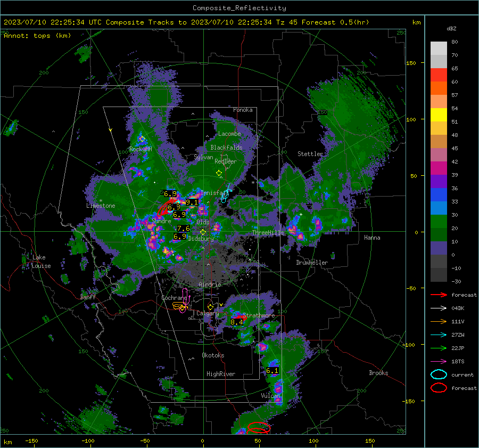Pick the orange 57 dBZ color swatch
The image size is (479, 448).
tap(439, 88)
